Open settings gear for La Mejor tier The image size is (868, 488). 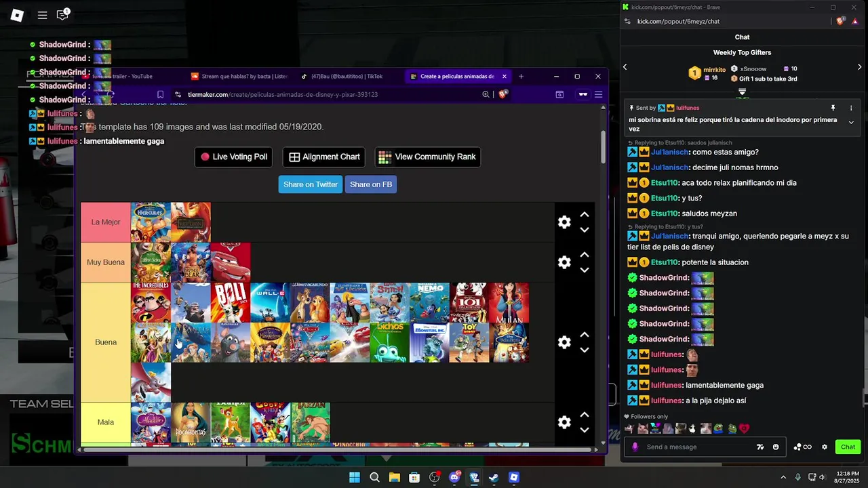pyautogui.click(x=564, y=222)
